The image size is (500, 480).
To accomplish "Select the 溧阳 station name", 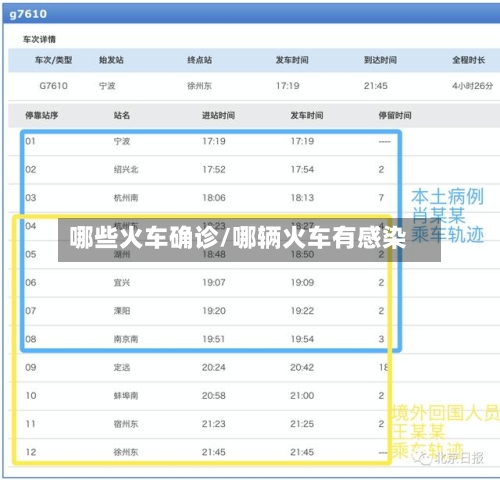I will coord(122,311).
